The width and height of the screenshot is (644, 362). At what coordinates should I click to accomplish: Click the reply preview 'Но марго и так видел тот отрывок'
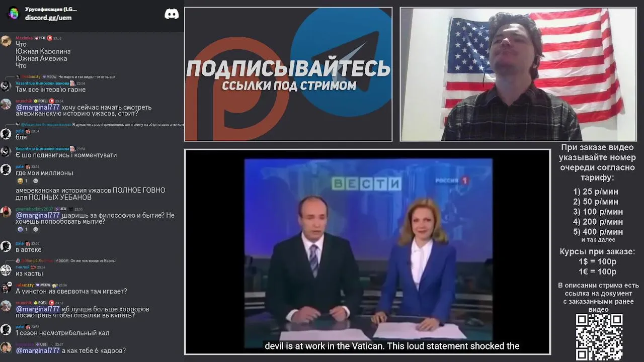87,77
